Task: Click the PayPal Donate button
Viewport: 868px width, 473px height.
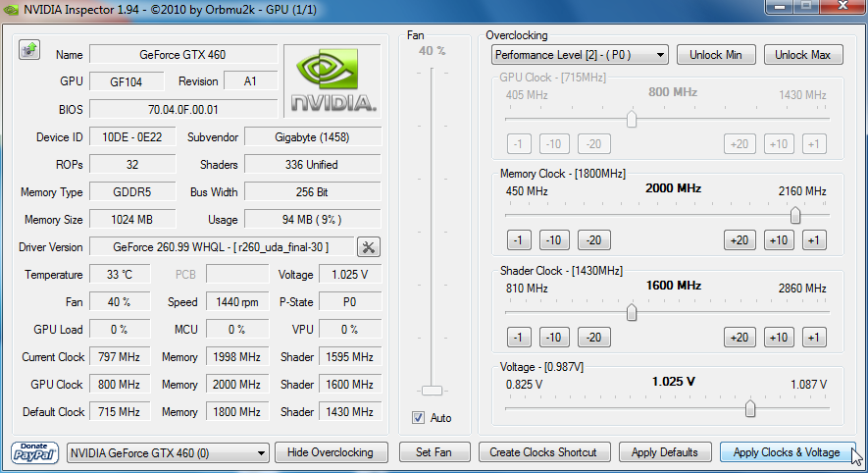Action: tap(35, 452)
